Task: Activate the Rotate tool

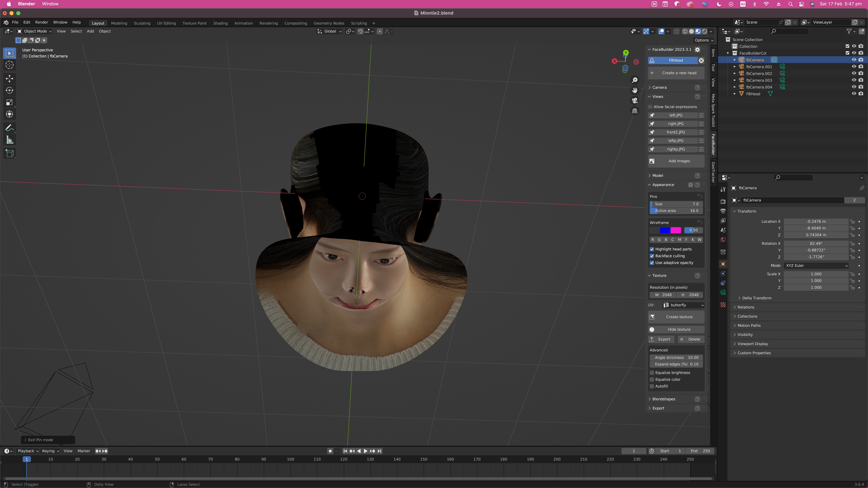Action: click(x=9, y=90)
